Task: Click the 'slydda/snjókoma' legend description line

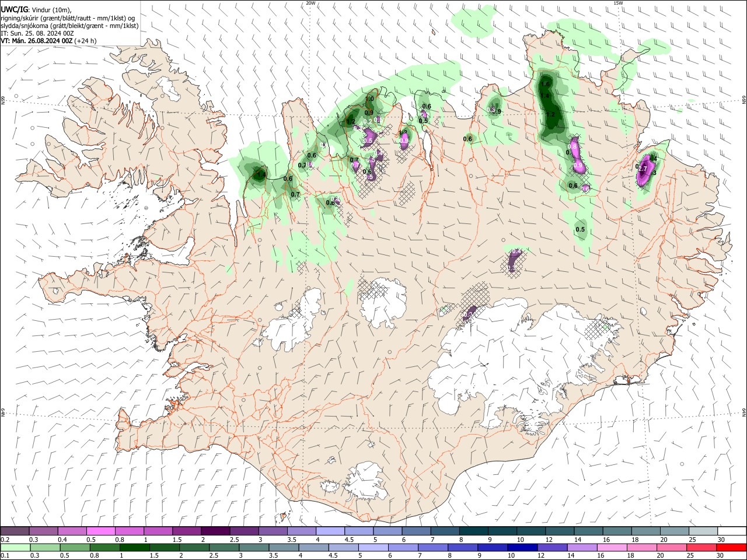Action: pos(69,26)
